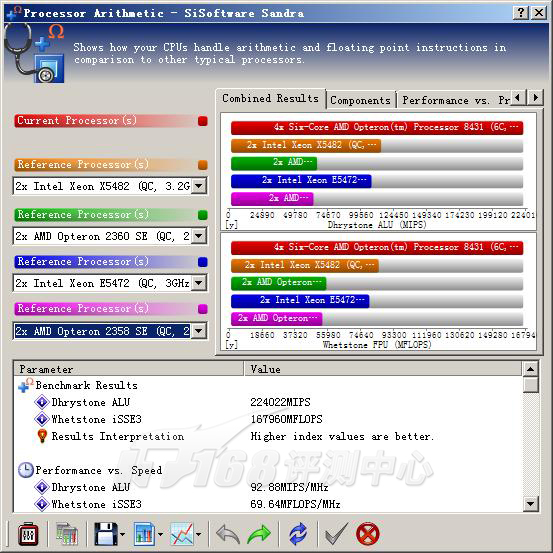The width and height of the screenshot is (553, 553).
Task: Click the green Reference Processor color swatch
Action: (203, 215)
